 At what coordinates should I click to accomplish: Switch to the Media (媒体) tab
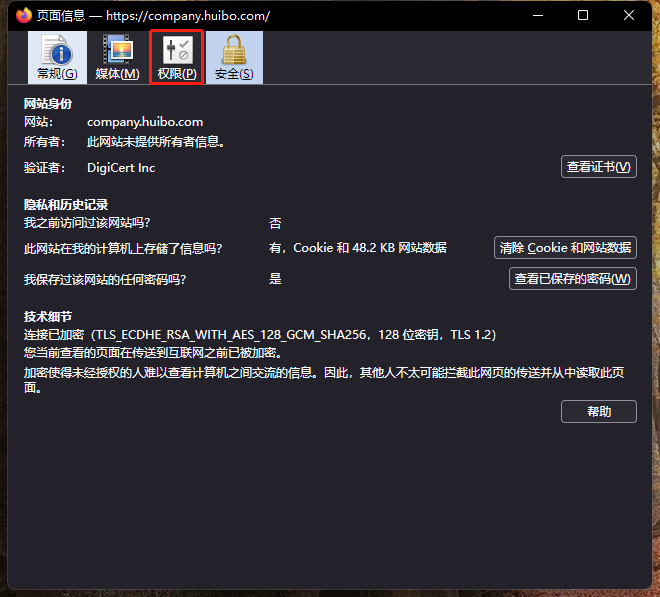117,57
